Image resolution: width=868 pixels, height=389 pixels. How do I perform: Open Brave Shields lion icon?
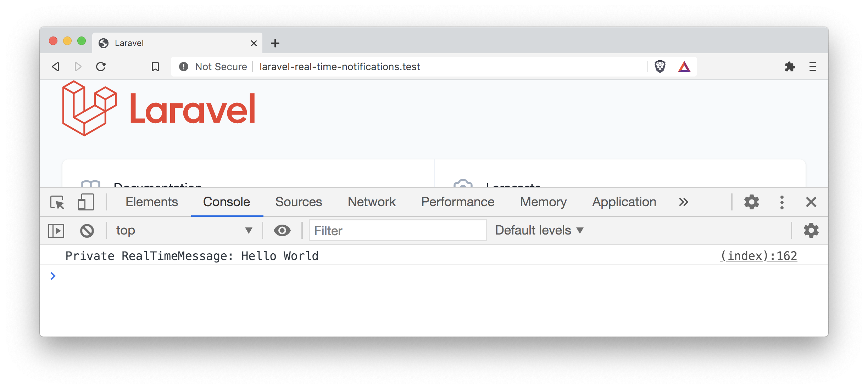pos(660,67)
